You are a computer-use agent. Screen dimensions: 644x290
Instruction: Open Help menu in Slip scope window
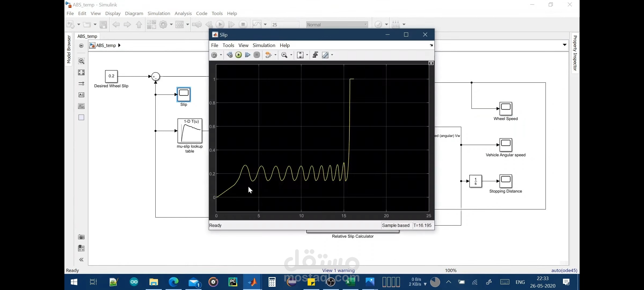285,45
